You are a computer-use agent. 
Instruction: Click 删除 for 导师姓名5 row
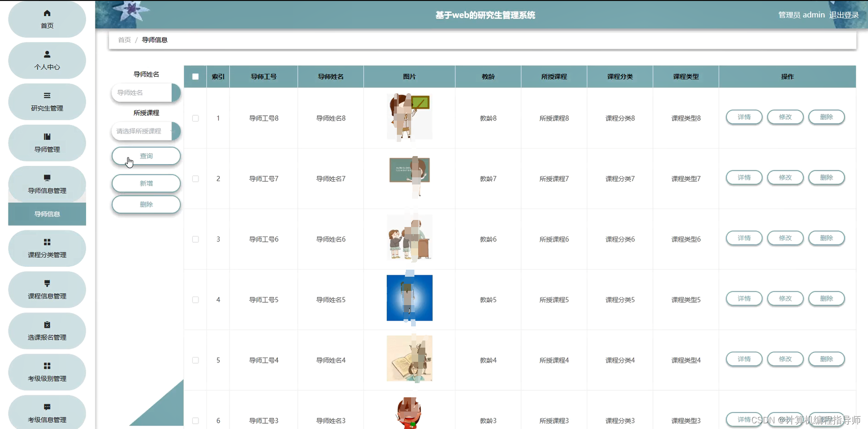pyautogui.click(x=826, y=298)
